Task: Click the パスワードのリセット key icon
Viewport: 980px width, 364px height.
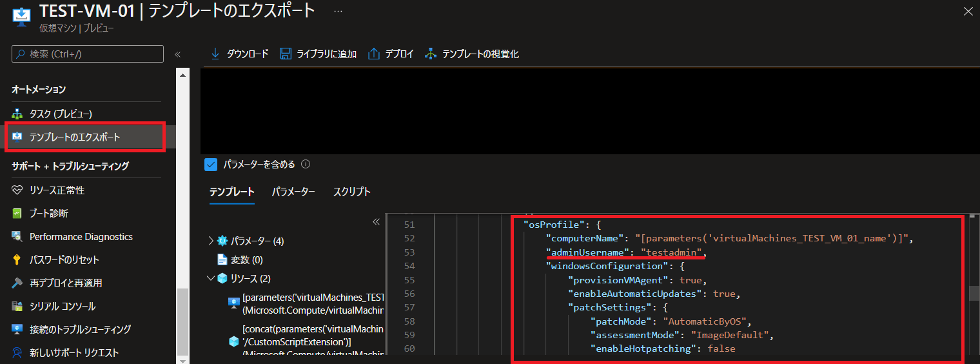Action: [x=17, y=260]
